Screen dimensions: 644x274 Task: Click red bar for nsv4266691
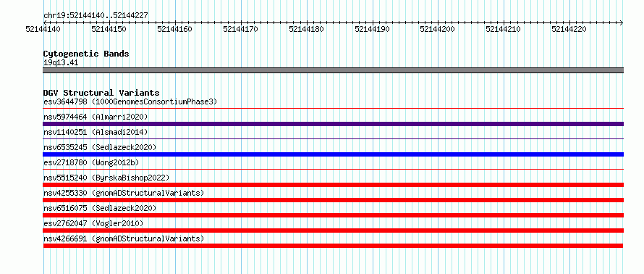pos(333,246)
